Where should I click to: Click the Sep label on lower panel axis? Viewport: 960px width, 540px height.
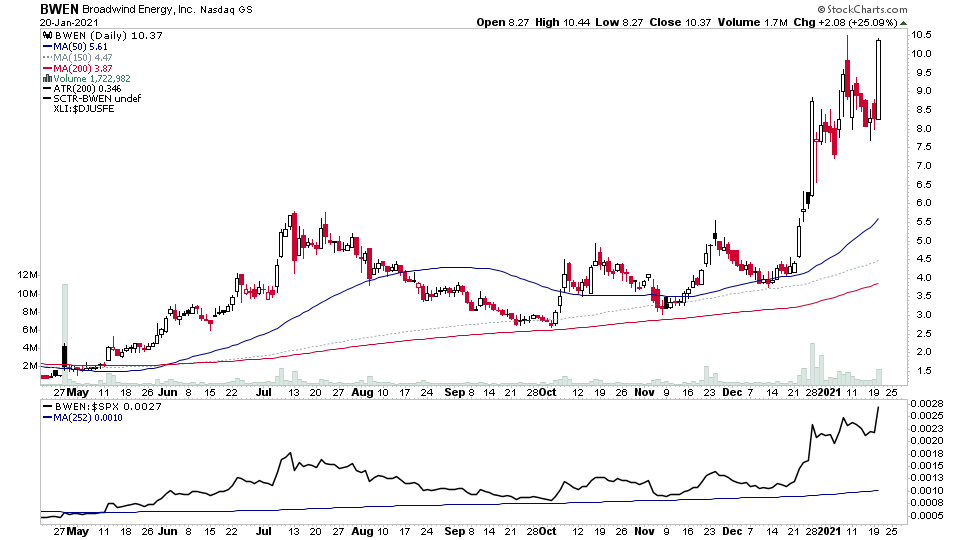click(454, 531)
